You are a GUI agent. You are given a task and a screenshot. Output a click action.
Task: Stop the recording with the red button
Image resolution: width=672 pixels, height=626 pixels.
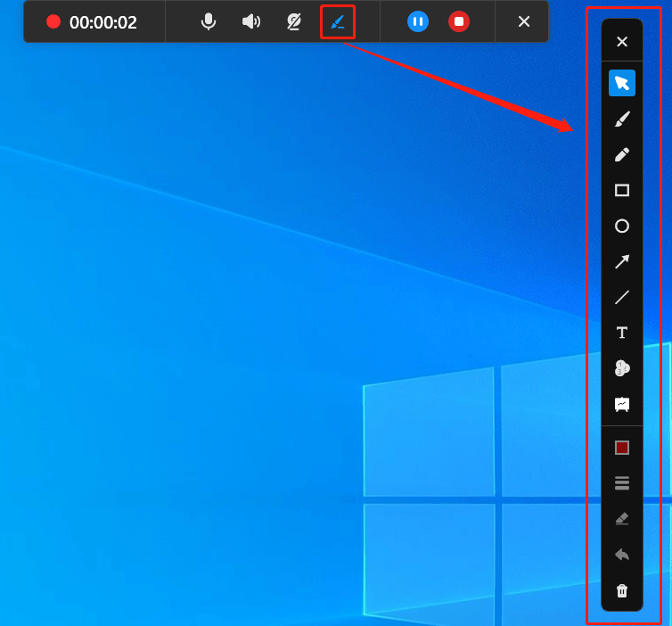(x=459, y=21)
